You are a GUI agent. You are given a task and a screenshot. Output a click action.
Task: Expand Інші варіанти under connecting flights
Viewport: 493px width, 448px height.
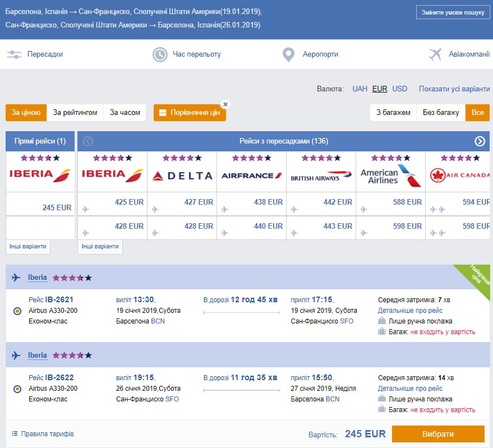click(x=100, y=247)
